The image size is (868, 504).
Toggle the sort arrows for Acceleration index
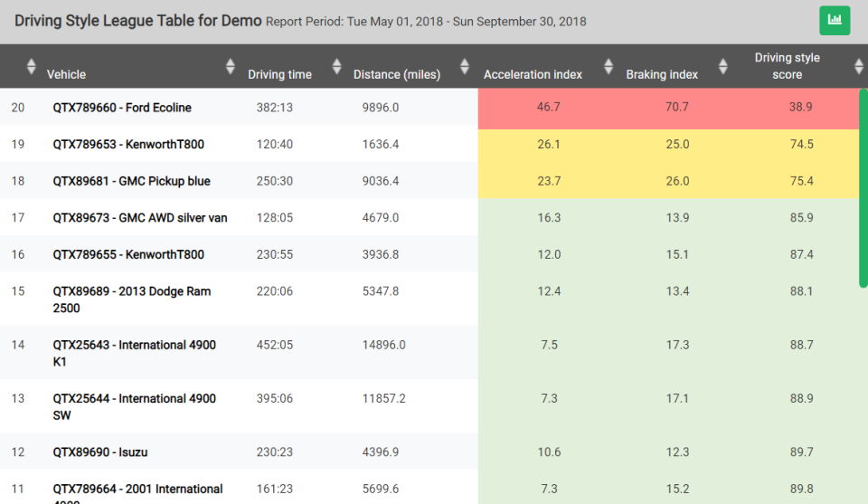point(608,66)
